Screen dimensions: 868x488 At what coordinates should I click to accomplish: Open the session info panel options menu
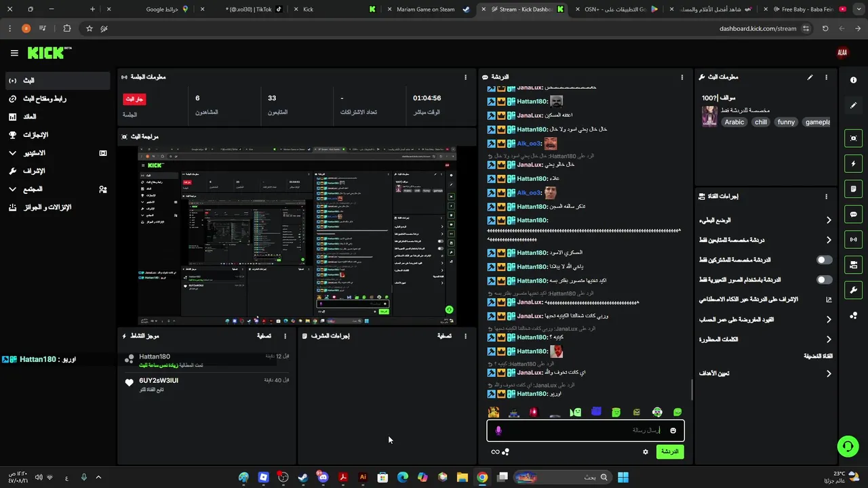pos(465,77)
